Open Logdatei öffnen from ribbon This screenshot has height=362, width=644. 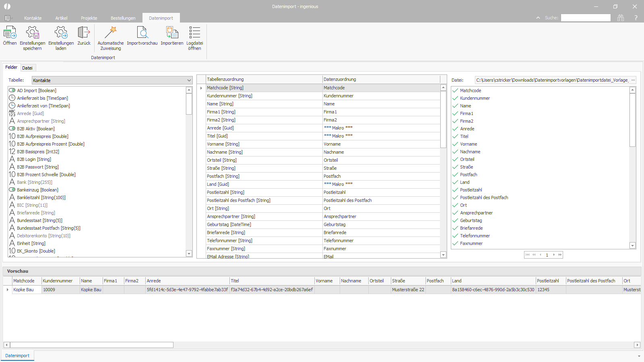point(194,33)
